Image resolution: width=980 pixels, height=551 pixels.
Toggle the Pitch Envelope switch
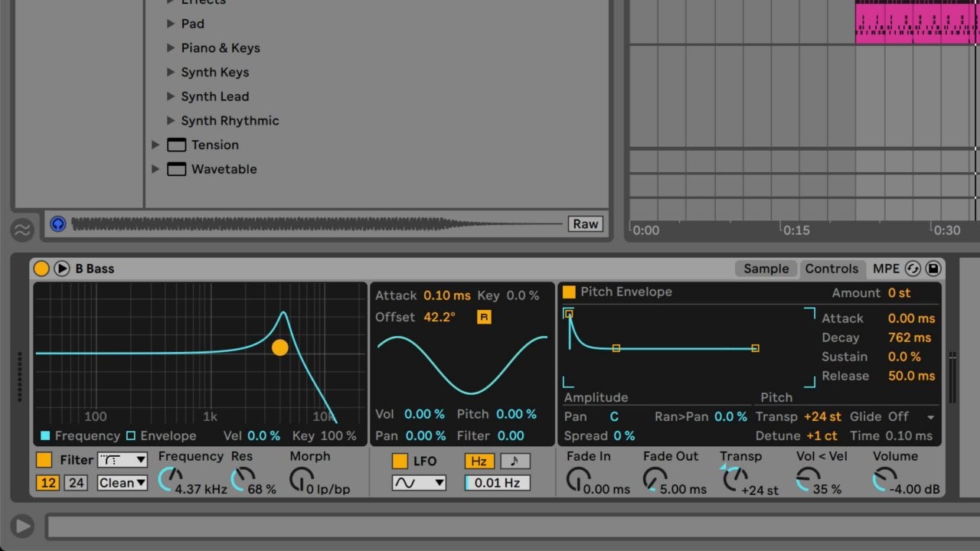569,292
